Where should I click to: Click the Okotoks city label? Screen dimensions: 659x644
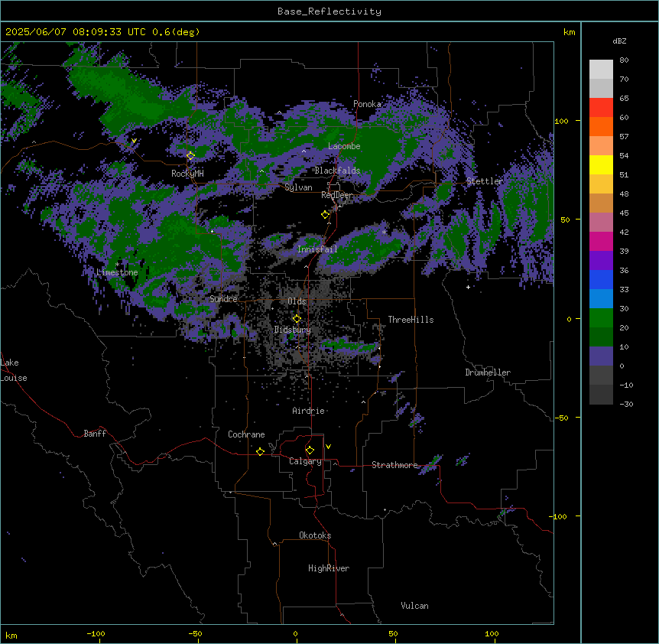pos(315,535)
